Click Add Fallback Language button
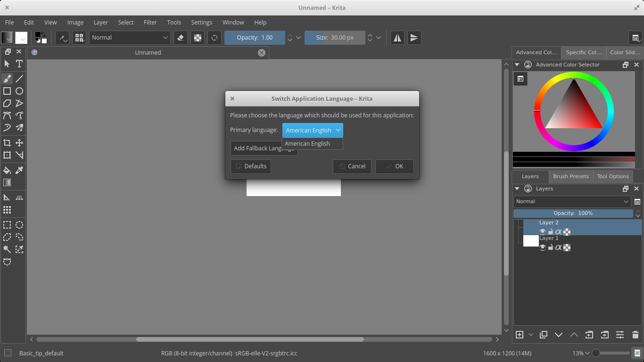 click(264, 148)
